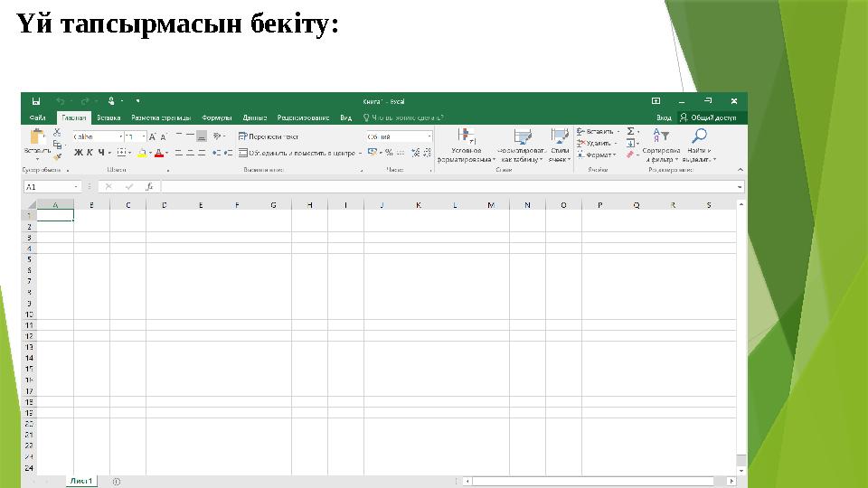Viewport: 868px width, 488px height.
Task: Click the Save icon in quick access toolbar
Action: pos(36,101)
